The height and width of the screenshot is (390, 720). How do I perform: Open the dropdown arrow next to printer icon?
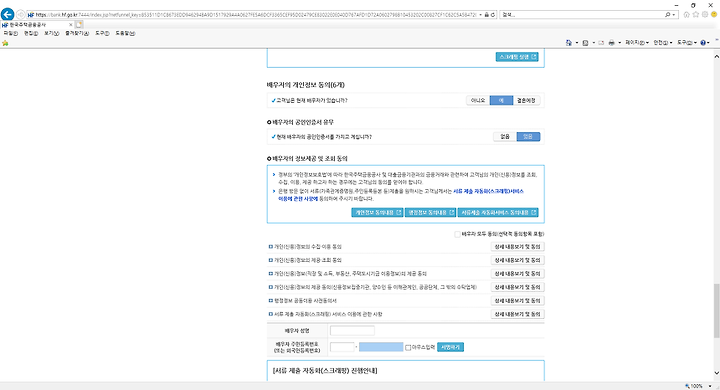(x=619, y=43)
